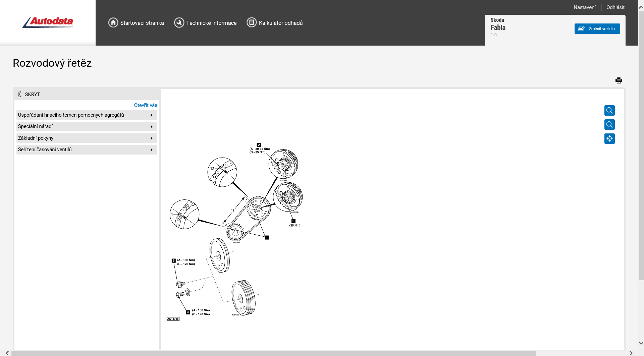644x356 pixels.
Task: Click the horizontal scrollbar at the bottom
Action: 273,353
